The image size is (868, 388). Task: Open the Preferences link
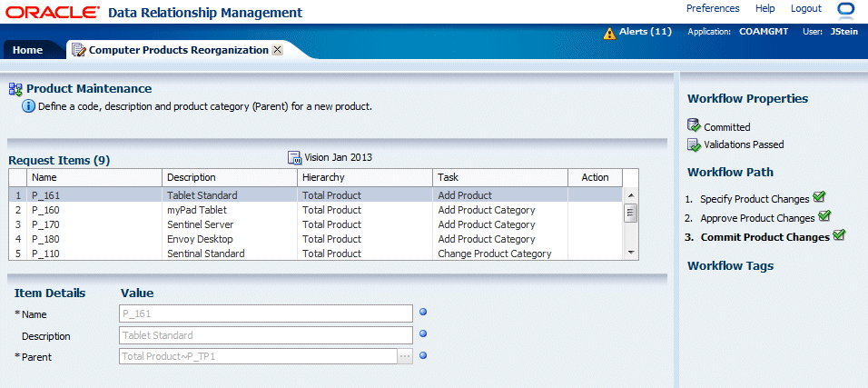(x=713, y=8)
